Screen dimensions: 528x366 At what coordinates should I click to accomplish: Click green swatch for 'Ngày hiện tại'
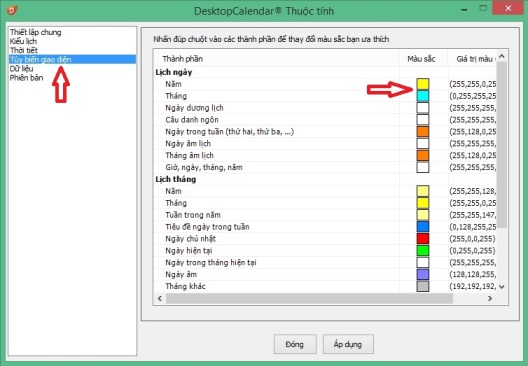click(423, 251)
